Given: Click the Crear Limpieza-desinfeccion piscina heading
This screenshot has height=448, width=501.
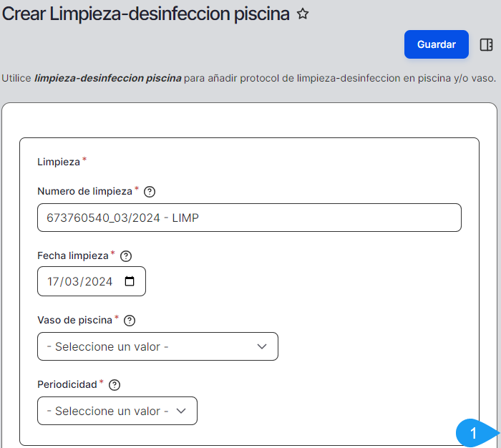Looking at the screenshot, I should (145, 14).
